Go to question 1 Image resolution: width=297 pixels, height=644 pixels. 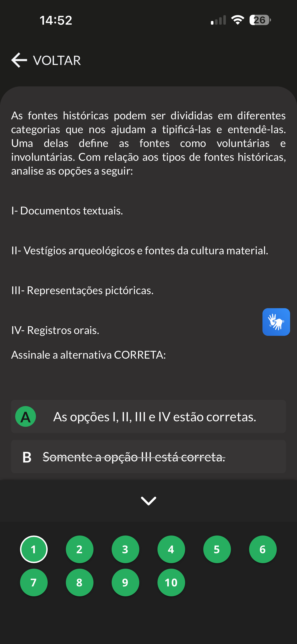tap(34, 549)
